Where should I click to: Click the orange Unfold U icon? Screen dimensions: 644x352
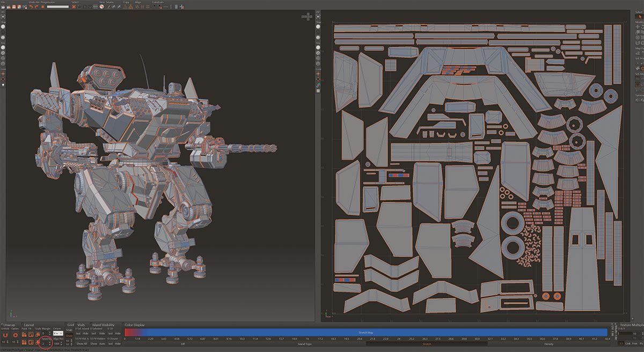tap(6, 335)
